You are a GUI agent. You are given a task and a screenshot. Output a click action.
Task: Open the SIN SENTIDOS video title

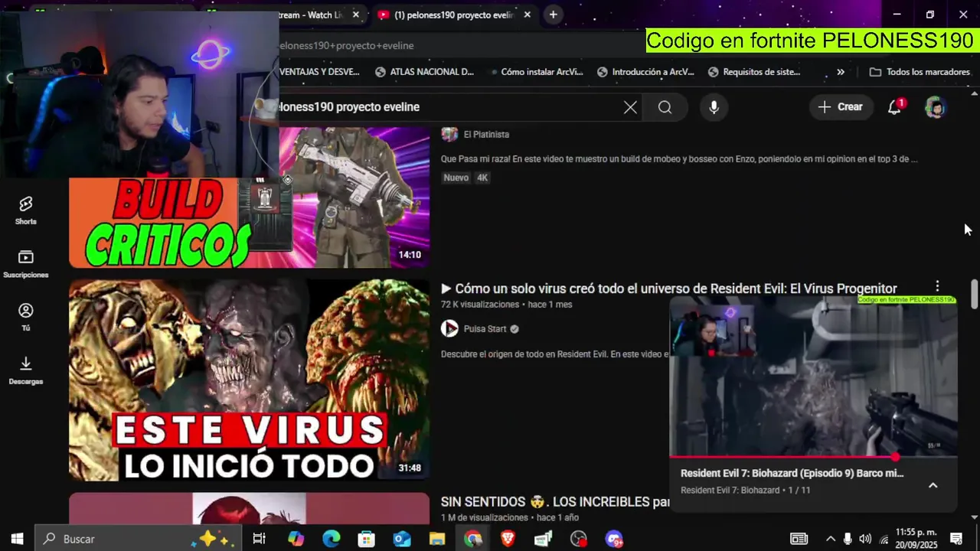pyautogui.click(x=555, y=502)
